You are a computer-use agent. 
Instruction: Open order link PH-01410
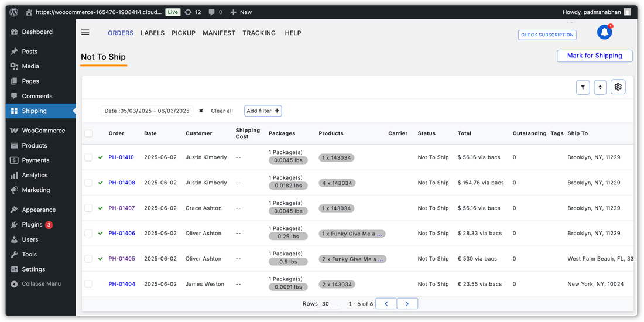click(x=121, y=157)
